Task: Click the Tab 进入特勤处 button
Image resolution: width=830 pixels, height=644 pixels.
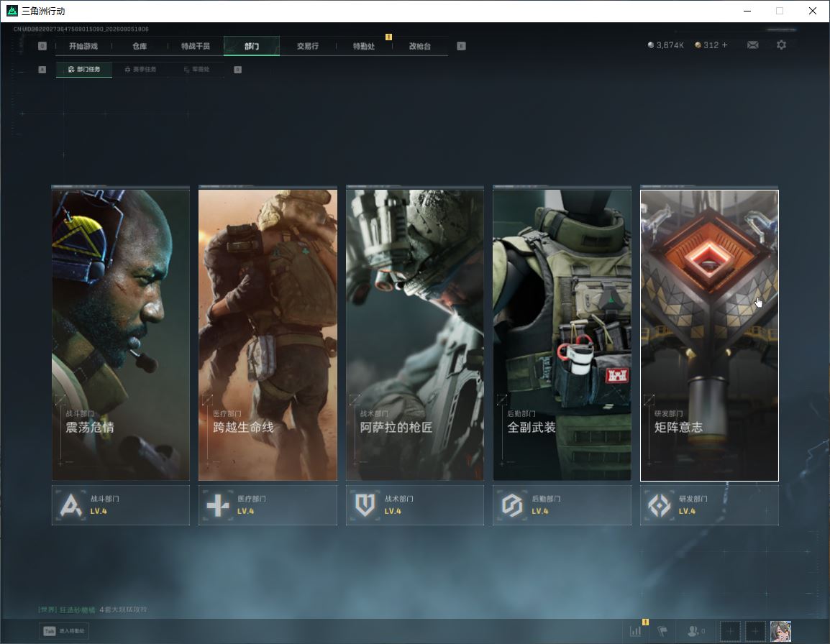Action: click(x=64, y=631)
